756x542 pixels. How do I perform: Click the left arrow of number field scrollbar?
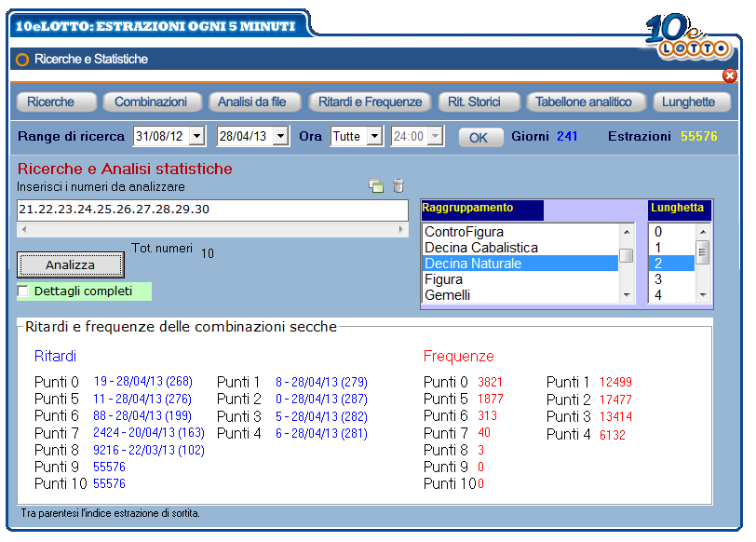point(24,230)
